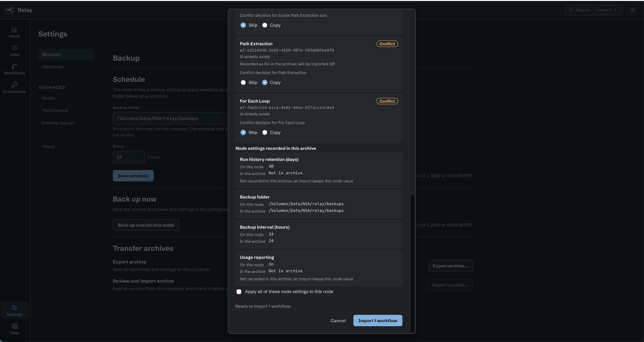Click Back up now (on this node)
The height and width of the screenshot is (342, 644).
pyautogui.click(x=146, y=225)
